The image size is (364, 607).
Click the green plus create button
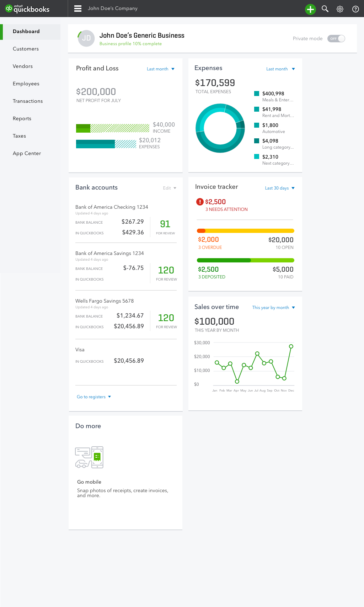point(310,9)
